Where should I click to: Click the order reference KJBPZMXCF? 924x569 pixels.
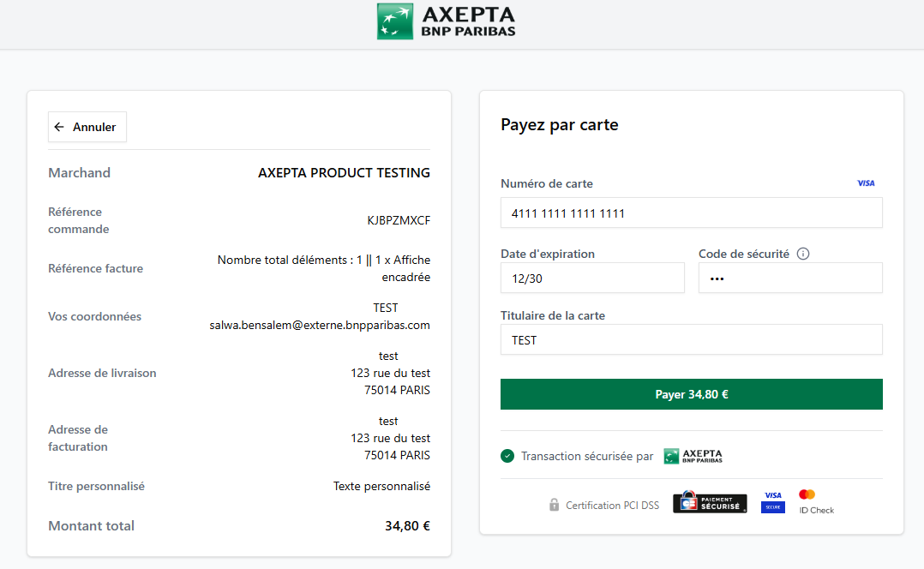(399, 220)
